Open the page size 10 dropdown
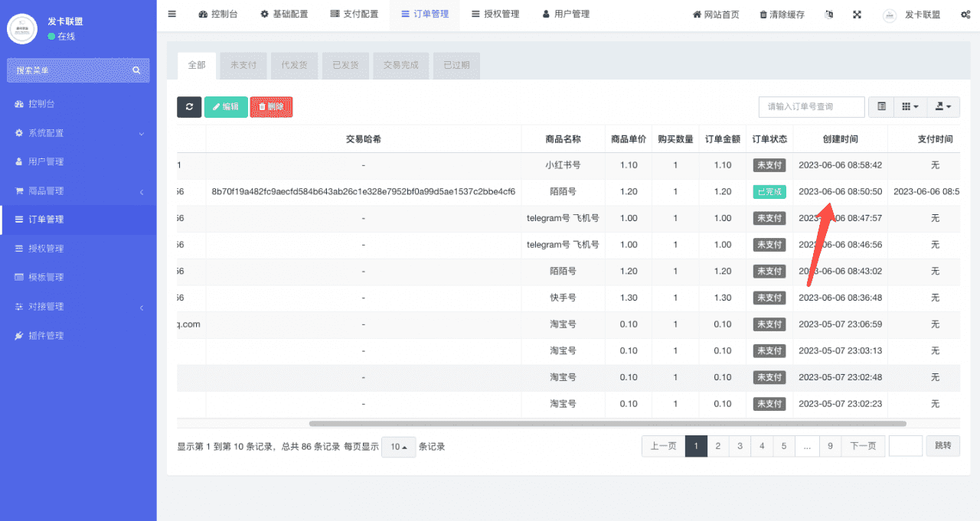980x521 pixels. pyautogui.click(x=398, y=447)
